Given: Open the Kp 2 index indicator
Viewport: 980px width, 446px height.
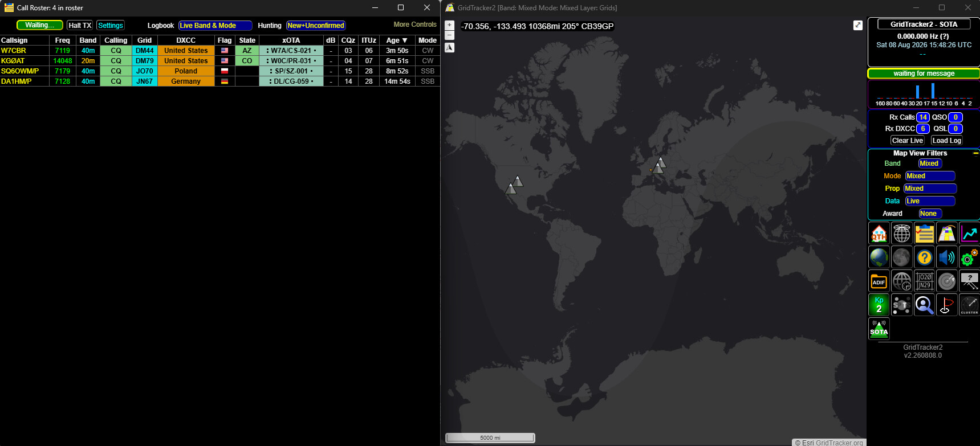Looking at the screenshot, I should 879,305.
